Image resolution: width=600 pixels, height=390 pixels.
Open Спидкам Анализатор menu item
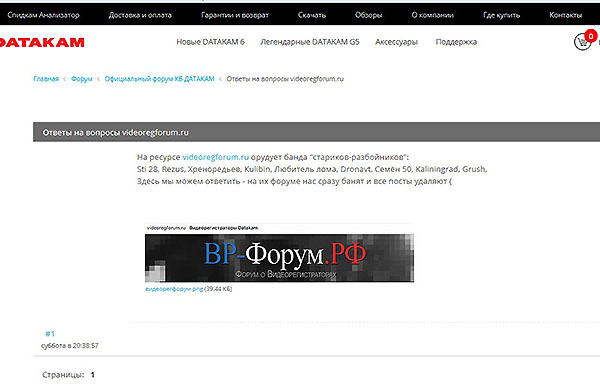[x=44, y=15]
